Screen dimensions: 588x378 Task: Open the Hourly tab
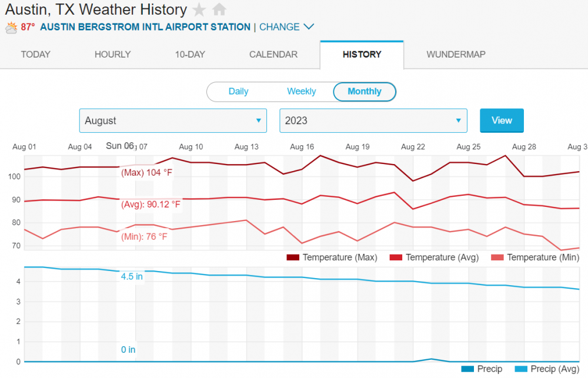pos(112,55)
